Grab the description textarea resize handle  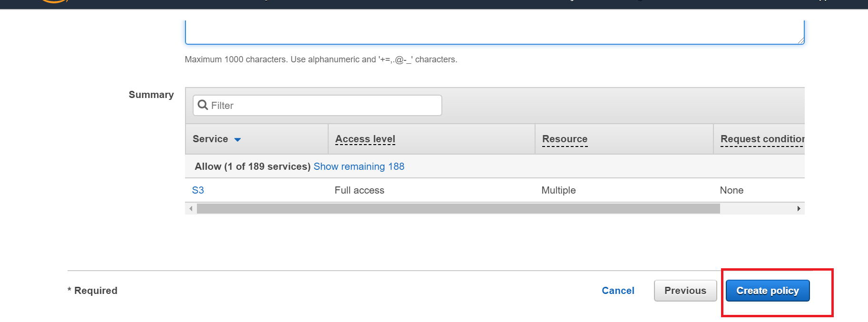point(801,41)
